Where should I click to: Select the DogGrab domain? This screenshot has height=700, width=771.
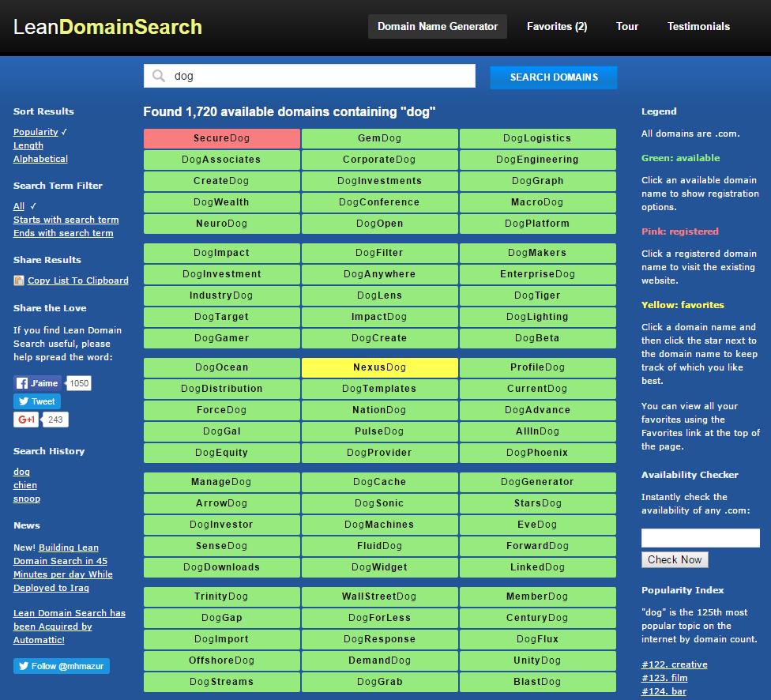[380, 682]
